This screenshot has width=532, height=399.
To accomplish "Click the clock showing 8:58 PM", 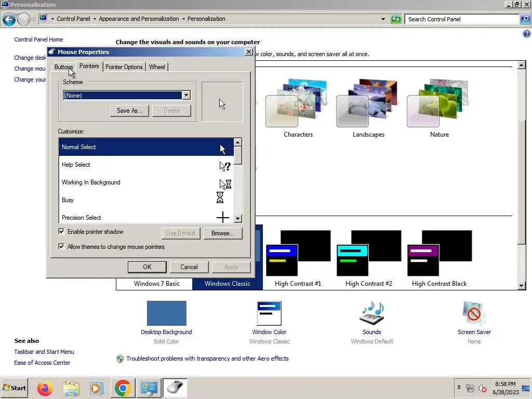I will [505, 384].
